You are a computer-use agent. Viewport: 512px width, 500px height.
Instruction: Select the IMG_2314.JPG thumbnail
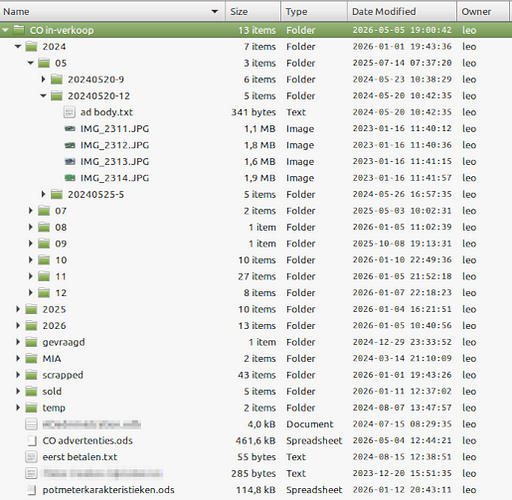click(70, 178)
